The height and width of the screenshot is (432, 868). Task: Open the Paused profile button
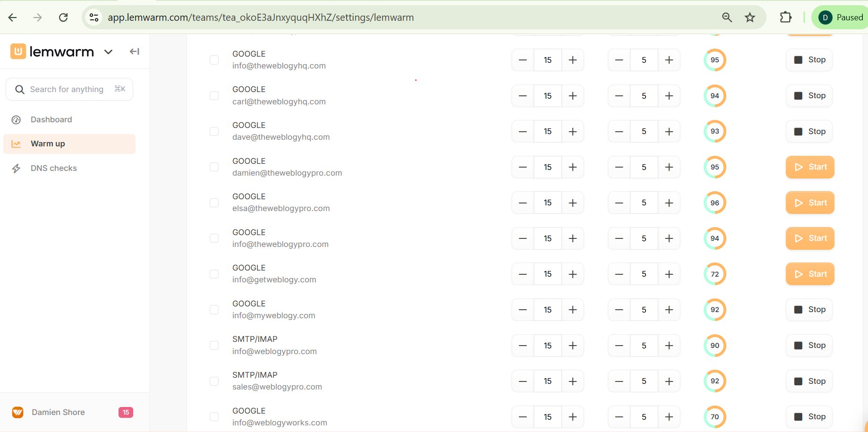841,17
